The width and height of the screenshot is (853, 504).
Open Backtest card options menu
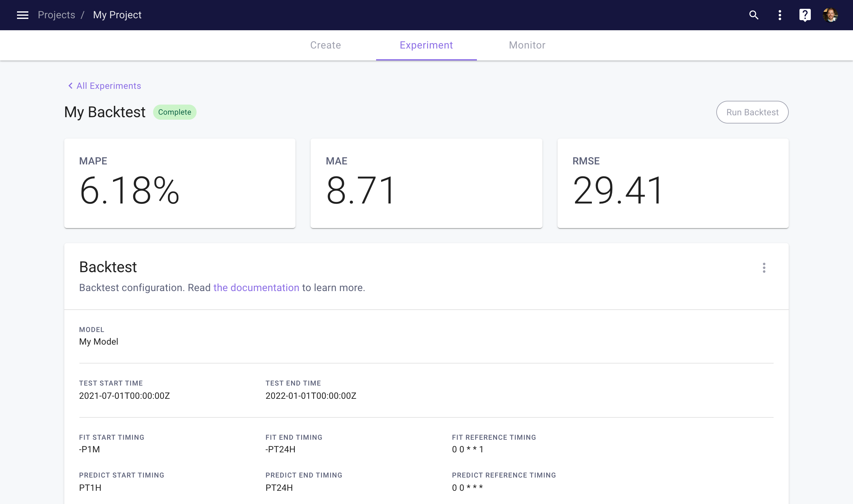click(764, 268)
